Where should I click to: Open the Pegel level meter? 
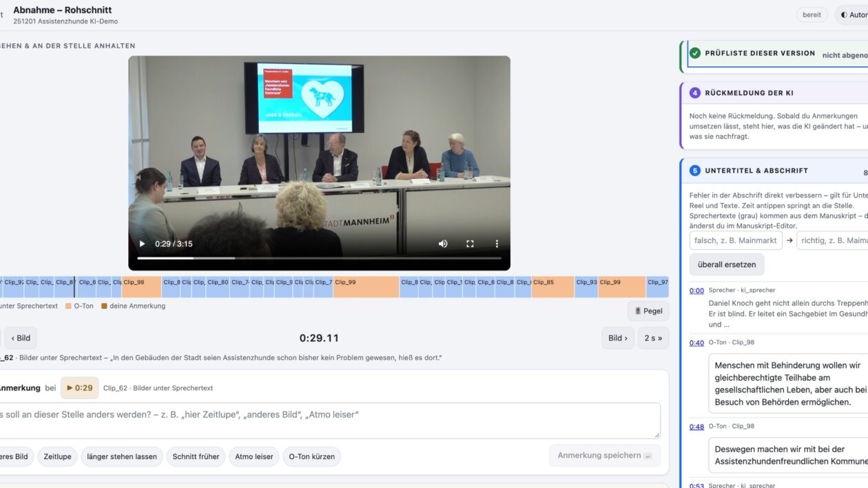[x=648, y=311]
